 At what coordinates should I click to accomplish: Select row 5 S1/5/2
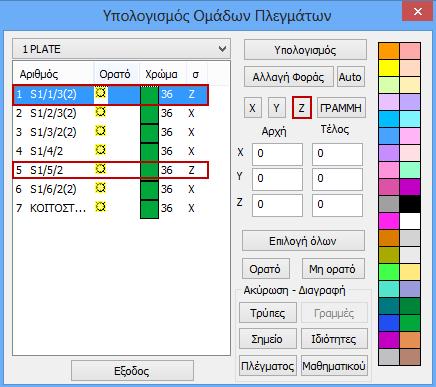[x=111, y=170]
